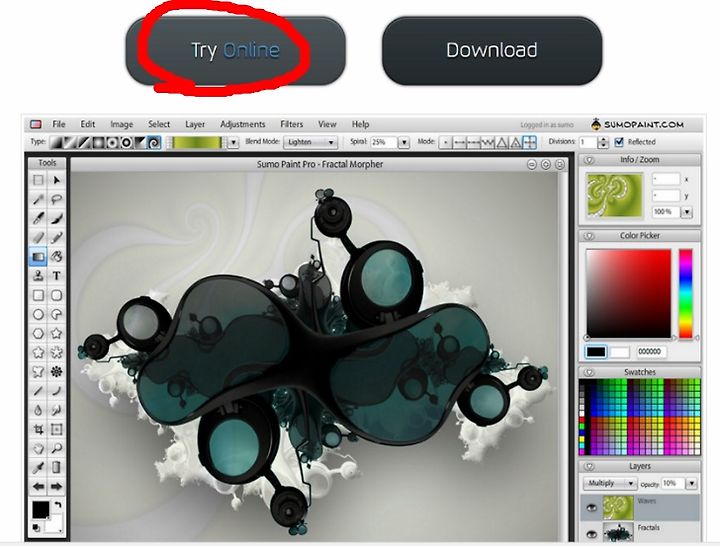This screenshot has height=546, width=720.
Task: Select the Zoom magnifier tool
Action: pos(56,449)
